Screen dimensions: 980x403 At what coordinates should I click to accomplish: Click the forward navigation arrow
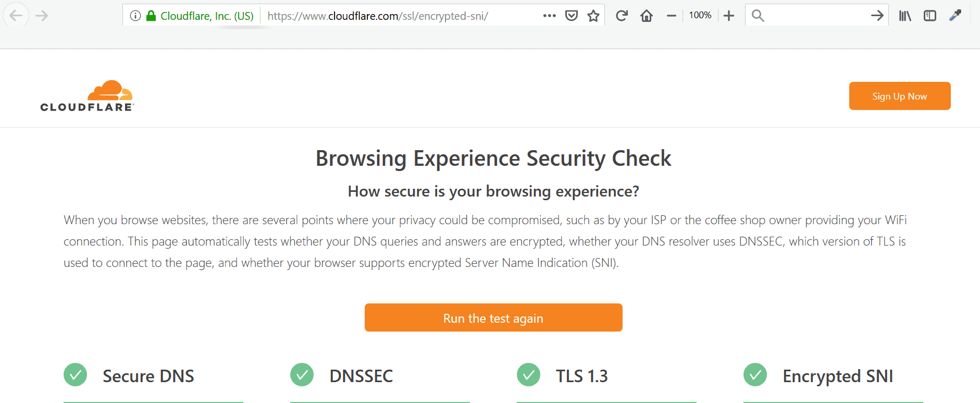pyautogui.click(x=42, y=16)
